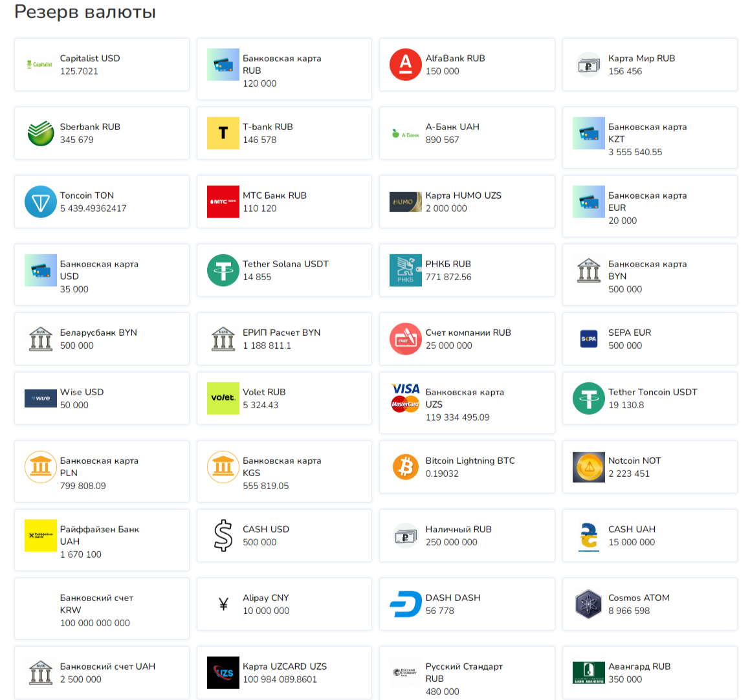The width and height of the screenshot is (750, 700).
Task: Click the value '2 223 451'
Action: point(629,474)
